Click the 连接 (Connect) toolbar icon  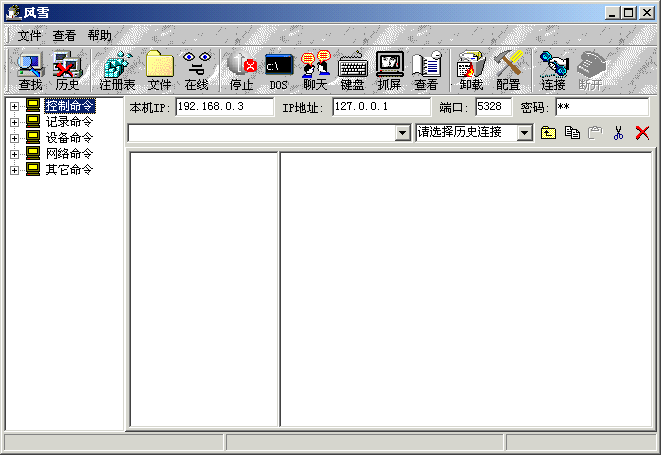(553, 71)
